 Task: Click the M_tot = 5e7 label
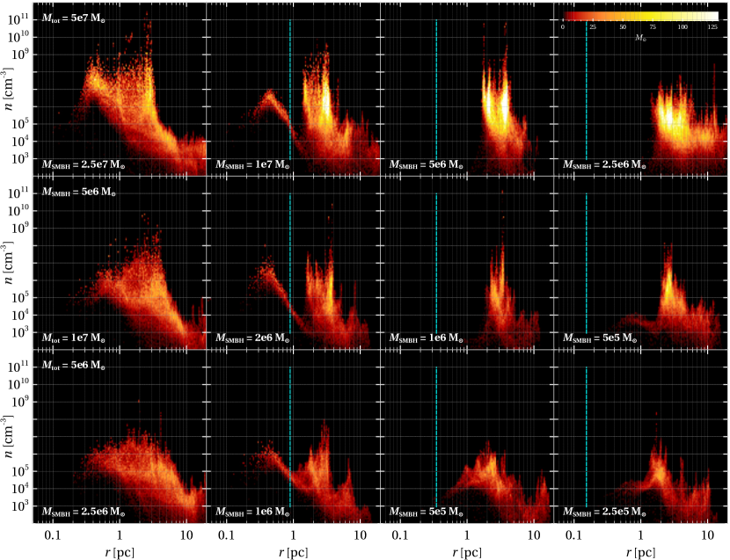pos(73,18)
